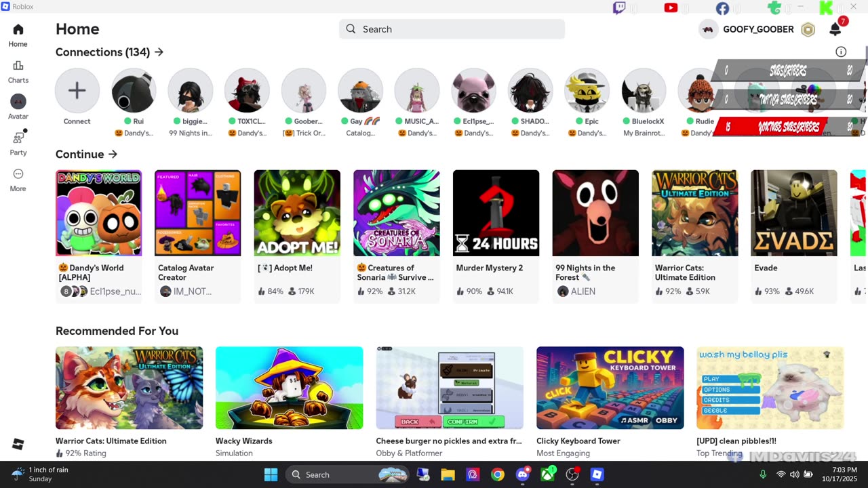Click the Roblox taskbar icon

597,474
